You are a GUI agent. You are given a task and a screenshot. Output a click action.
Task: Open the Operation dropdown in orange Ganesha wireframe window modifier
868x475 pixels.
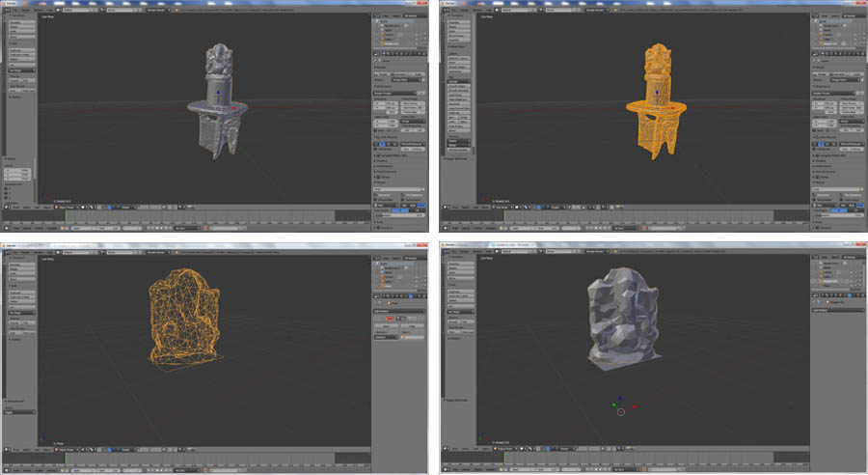tap(386, 337)
